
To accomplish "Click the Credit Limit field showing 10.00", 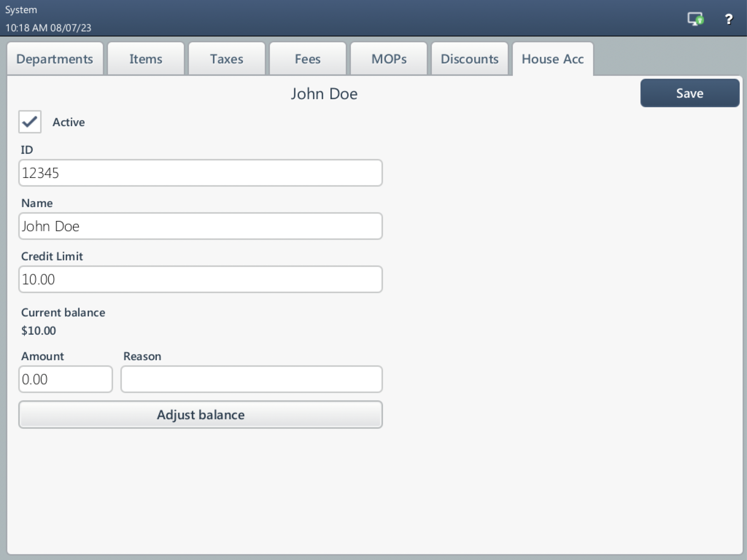I will [x=200, y=279].
